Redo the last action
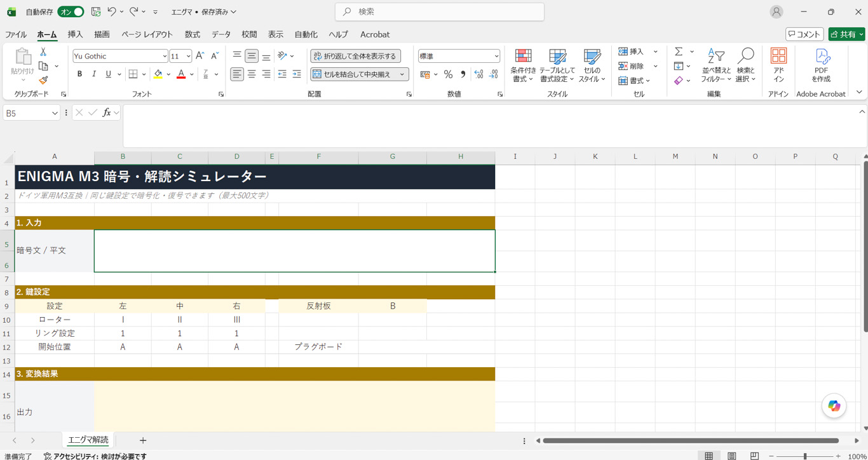This screenshot has height=460, width=868. coord(133,11)
